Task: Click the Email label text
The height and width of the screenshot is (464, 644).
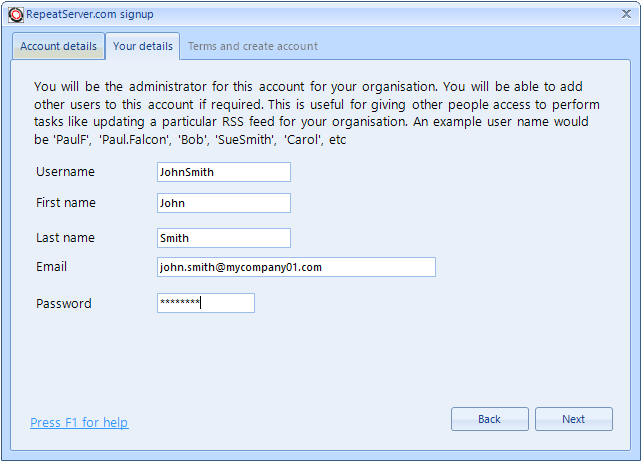Action: pos(51,267)
